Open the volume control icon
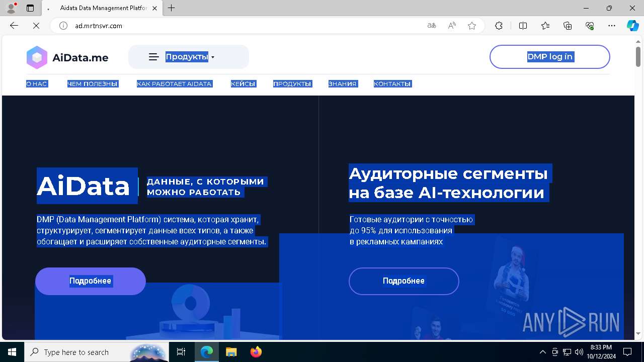 (579, 352)
